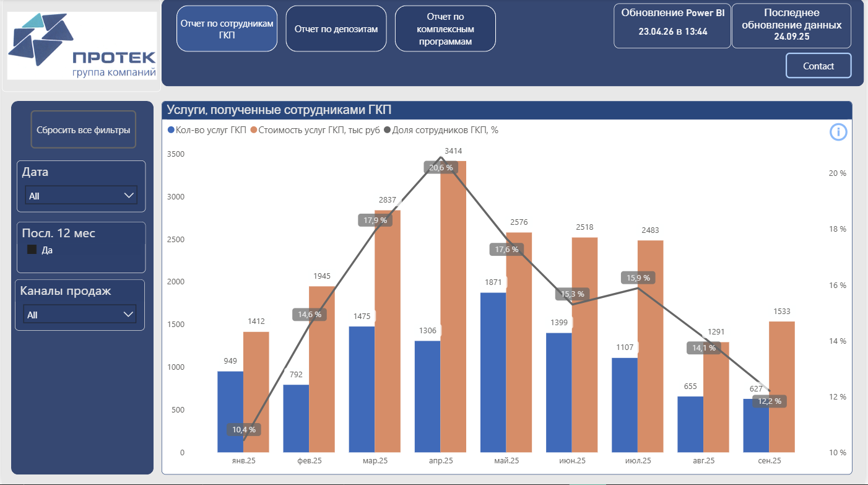868x485 pixels.
Task: Go to Отчет по комплексным программам
Action: tap(445, 28)
